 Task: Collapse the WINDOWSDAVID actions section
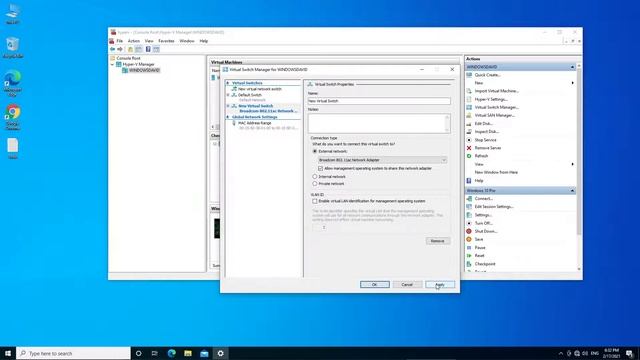[x=572, y=67]
